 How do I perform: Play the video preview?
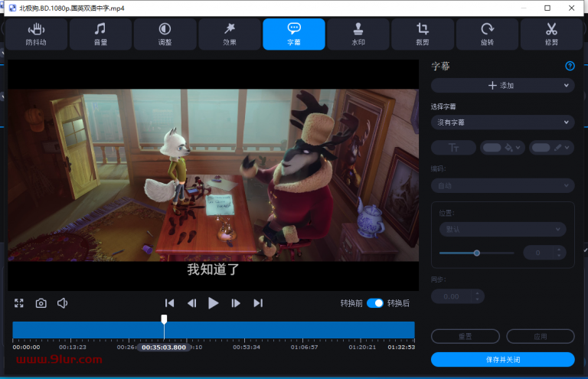pyautogui.click(x=213, y=303)
